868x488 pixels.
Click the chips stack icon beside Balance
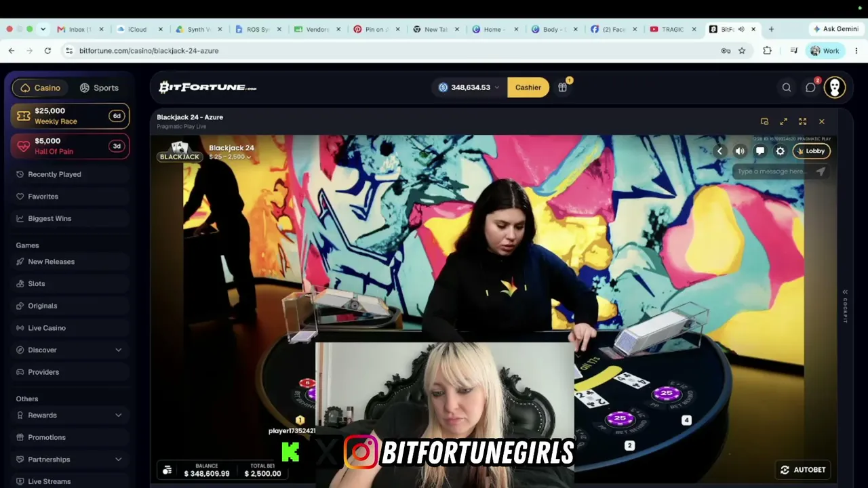pyautogui.click(x=167, y=470)
